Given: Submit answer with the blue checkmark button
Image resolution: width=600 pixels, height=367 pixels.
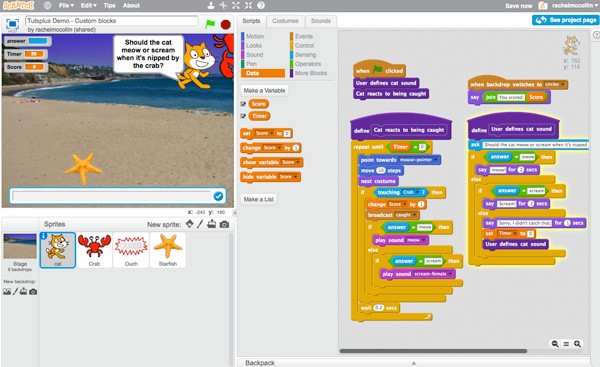Looking at the screenshot, I should click(218, 196).
